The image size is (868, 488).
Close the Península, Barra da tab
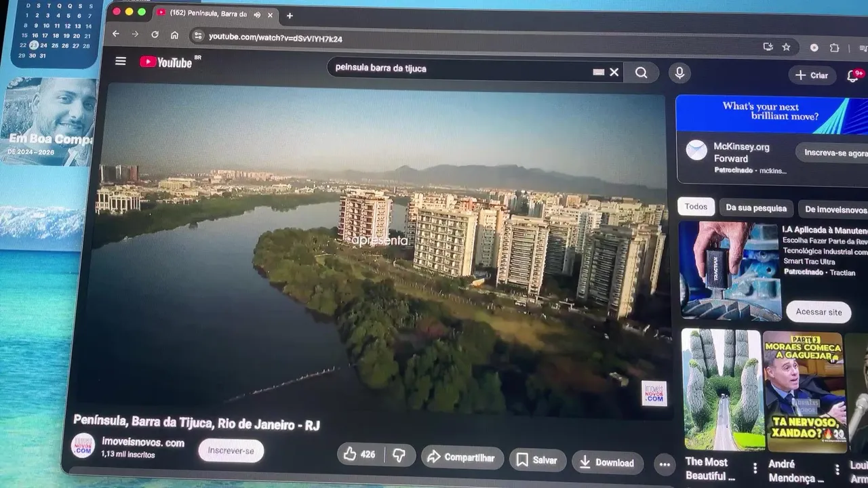(x=271, y=15)
